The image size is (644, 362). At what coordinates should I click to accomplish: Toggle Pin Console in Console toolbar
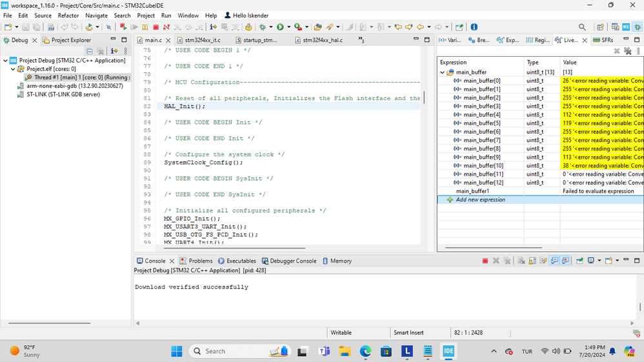tap(579, 261)
